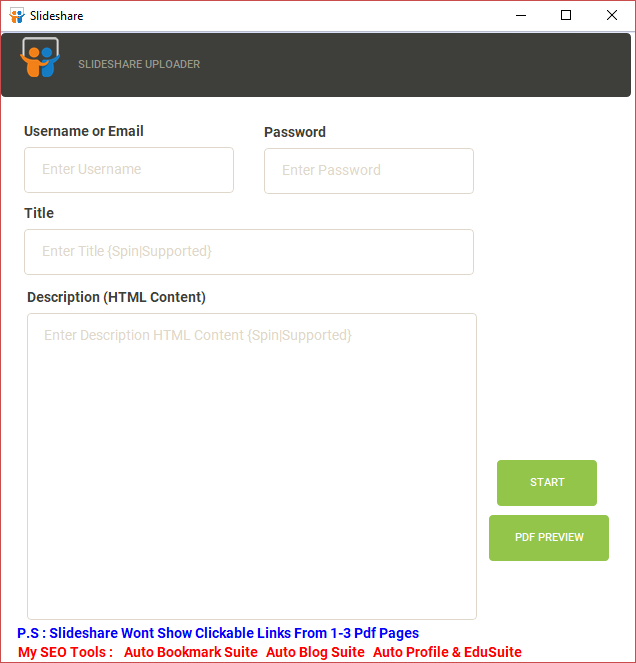Click the My SEO Tools label
Screen dimensions: 636x663
[x=66, y=652]
